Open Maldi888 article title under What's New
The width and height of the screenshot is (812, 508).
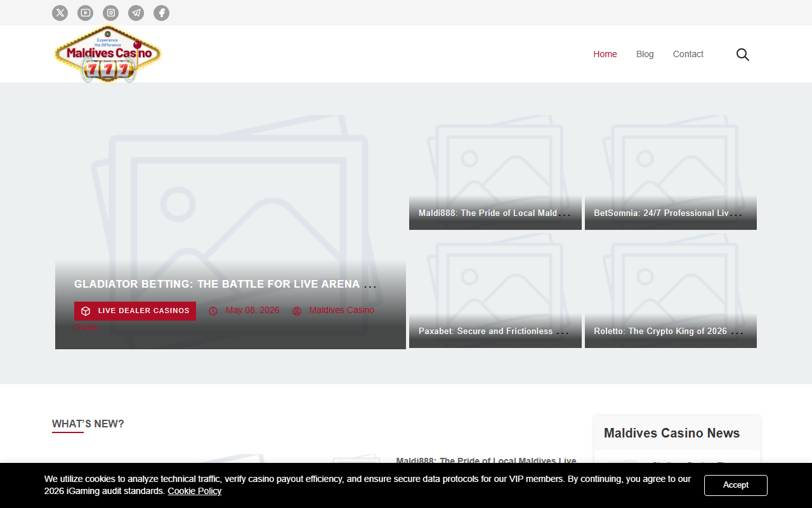click(487, 459)
